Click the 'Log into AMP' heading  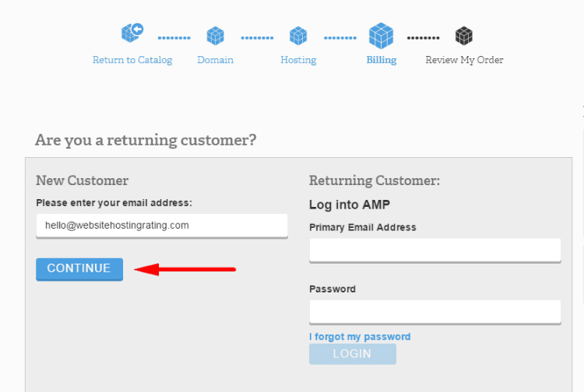tap(350, 205)
